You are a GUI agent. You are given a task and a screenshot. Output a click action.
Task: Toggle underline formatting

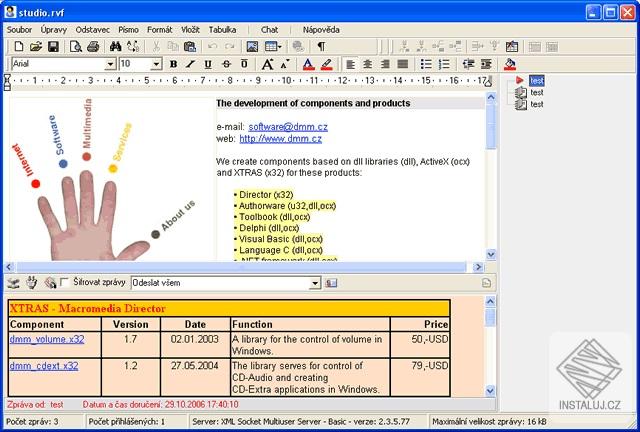(208, 64)
